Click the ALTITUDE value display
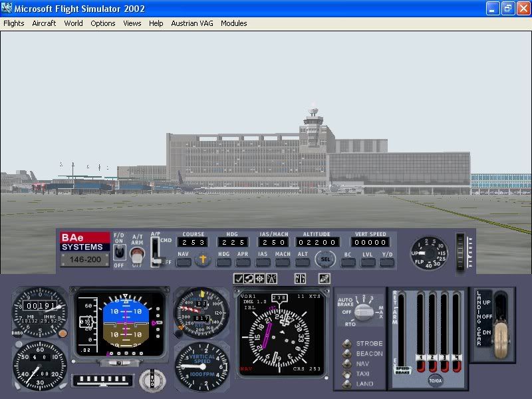 click(317, 241)
